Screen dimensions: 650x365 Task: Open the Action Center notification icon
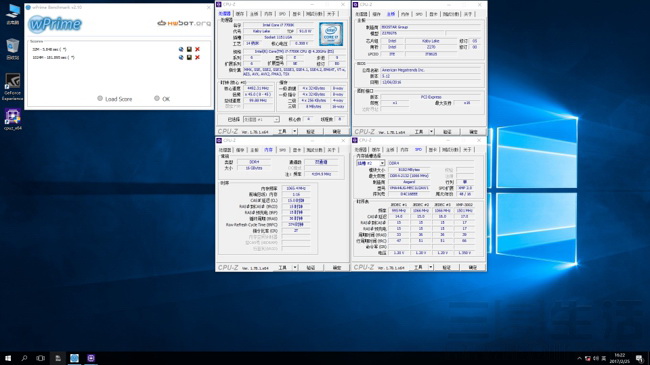pyautogui.click(x=639, y=358)
